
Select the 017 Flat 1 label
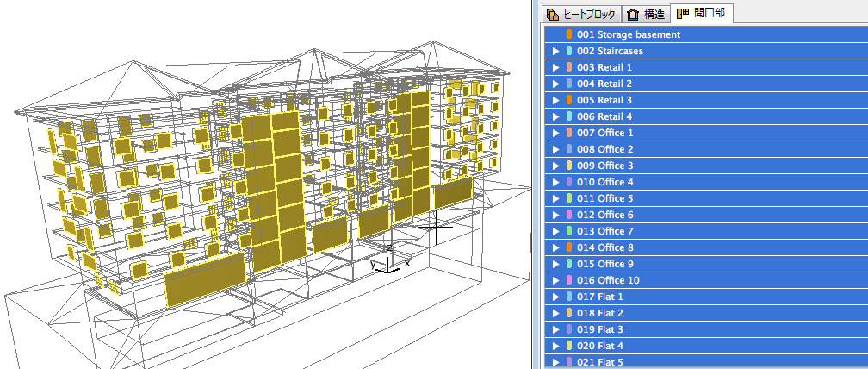[600, 297]
